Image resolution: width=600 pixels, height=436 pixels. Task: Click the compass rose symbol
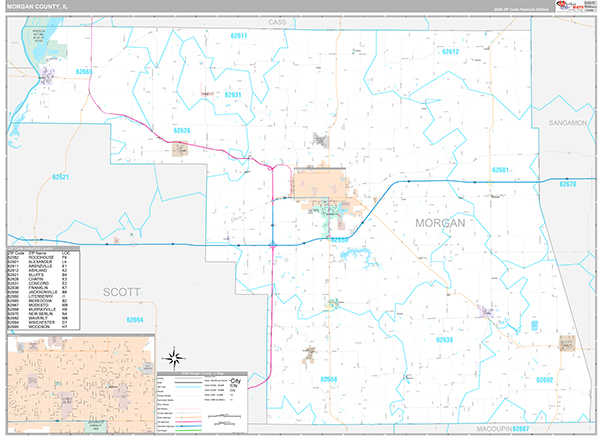coord(174,359)
